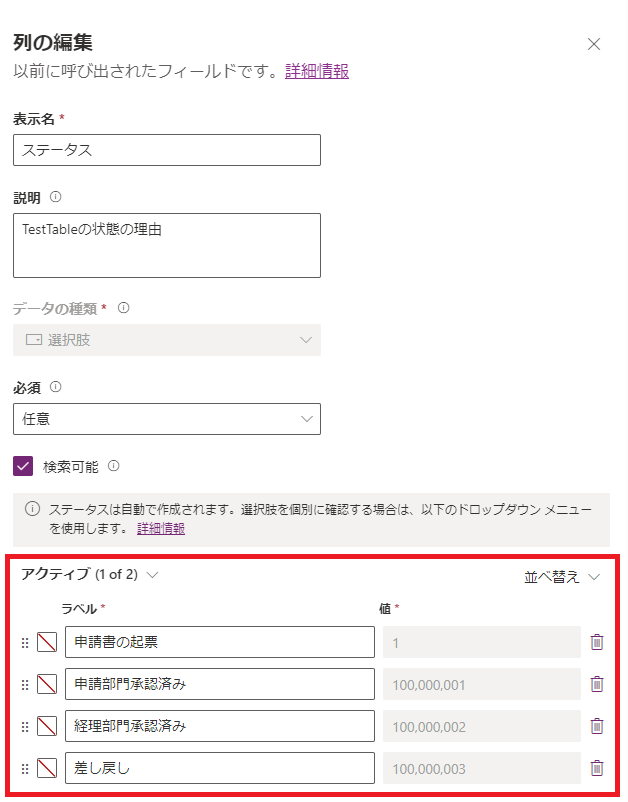Viewport: 628px width, 802px height.
Task: Open the 並べ替え sort menu
Action: click(562, 577)
